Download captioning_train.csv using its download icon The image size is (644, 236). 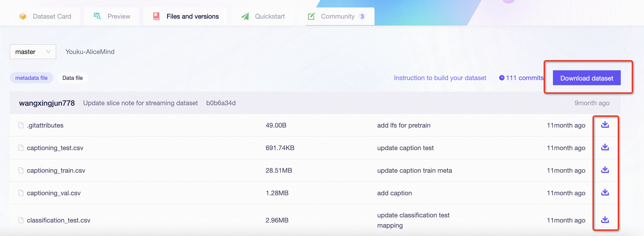[x=605, y=170]
